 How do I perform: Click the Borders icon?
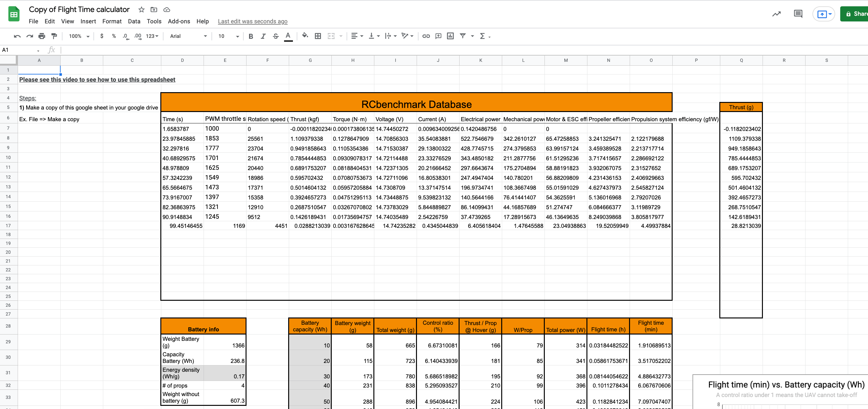coord(318,36)
